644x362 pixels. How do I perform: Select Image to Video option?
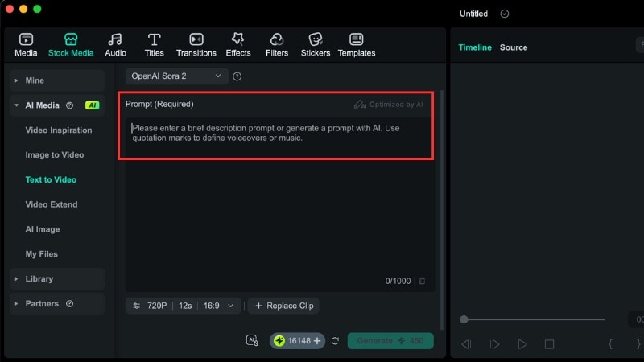[x=54, y=154]
